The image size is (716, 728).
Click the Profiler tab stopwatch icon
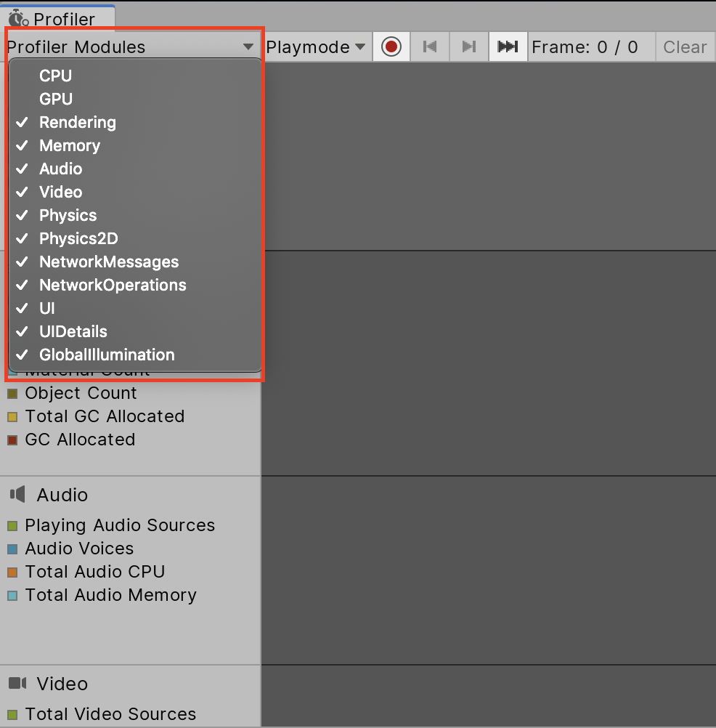click(18, 17)
